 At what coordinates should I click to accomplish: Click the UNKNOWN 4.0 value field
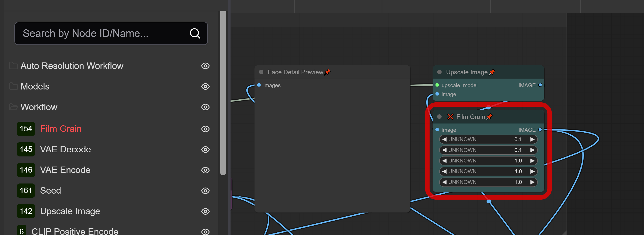tap(488, 171)
